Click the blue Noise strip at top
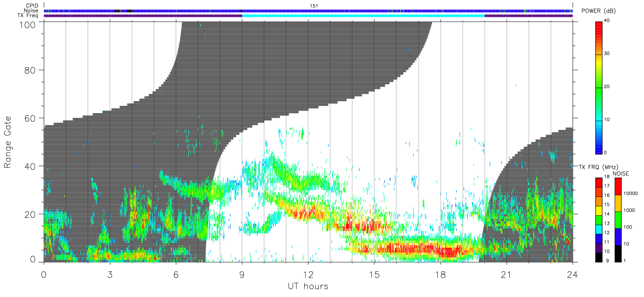Viewport: 644px width, 297px height. [308, 10]
